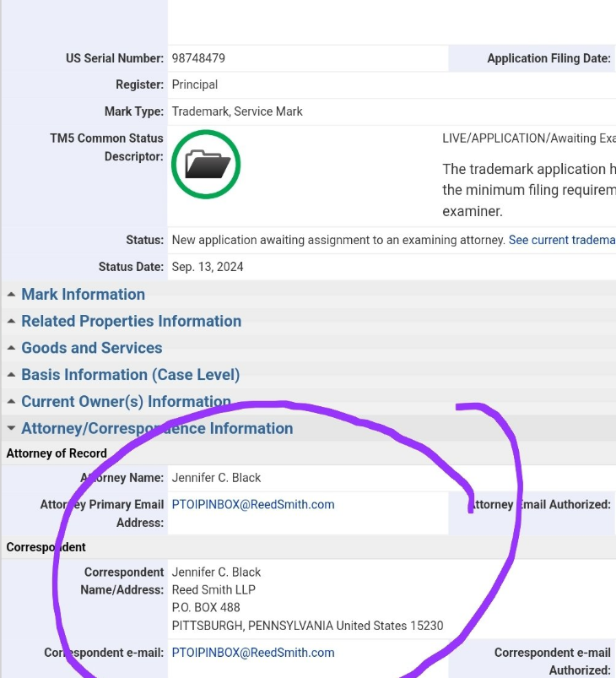Open the Correspondent e-mail PTOIPINBOX link

pyautogui.click(x=253, y=653)
